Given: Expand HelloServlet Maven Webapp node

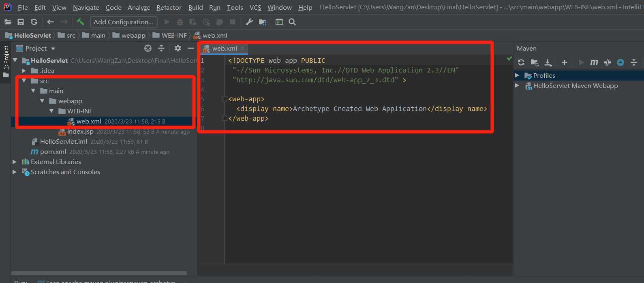Looking at the screenshot, I should click(x=517, y=85).
